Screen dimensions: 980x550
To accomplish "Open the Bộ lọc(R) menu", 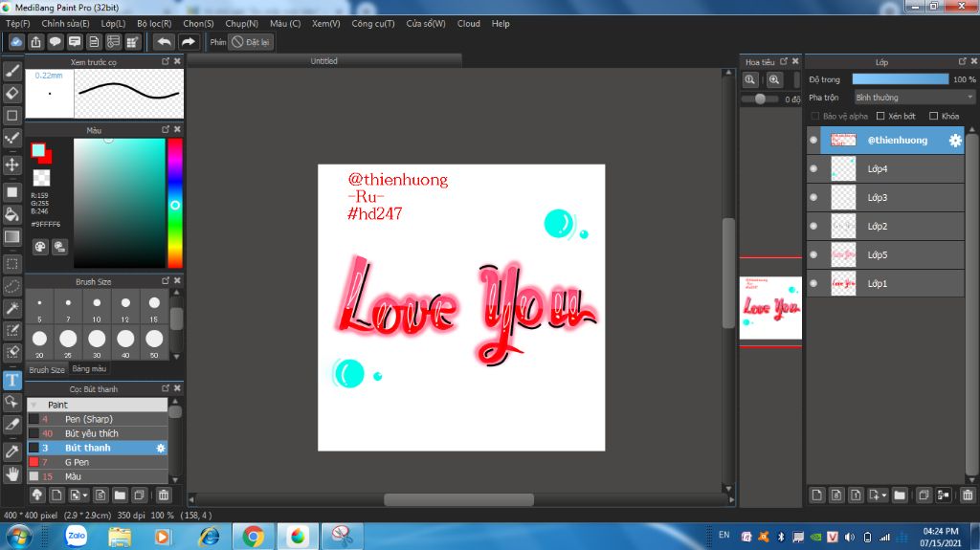I will (x=154, y=23).
